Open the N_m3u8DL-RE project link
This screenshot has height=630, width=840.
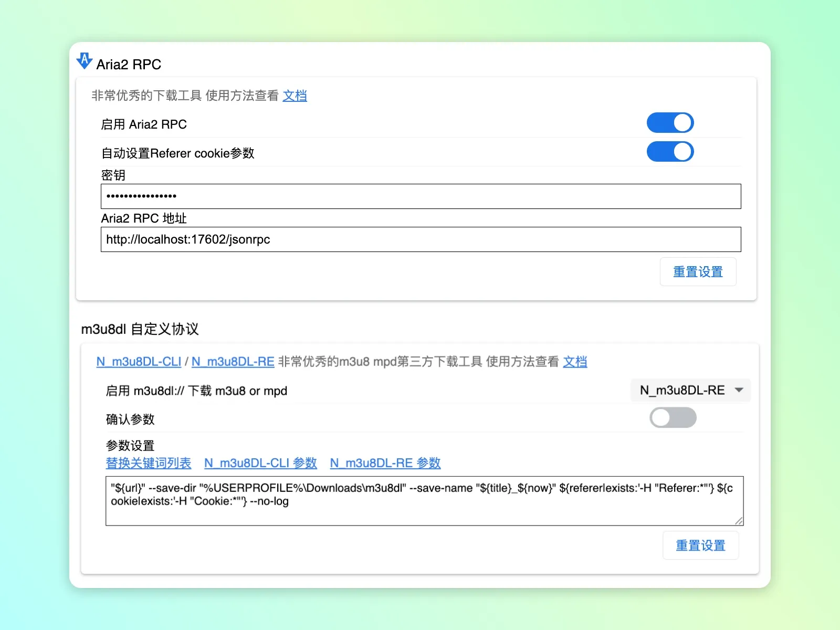[233, 362]
